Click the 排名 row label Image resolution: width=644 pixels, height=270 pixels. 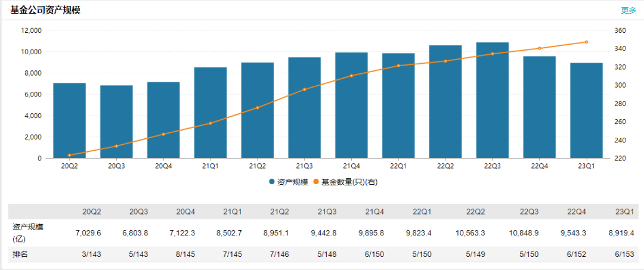tap(20, 254)
